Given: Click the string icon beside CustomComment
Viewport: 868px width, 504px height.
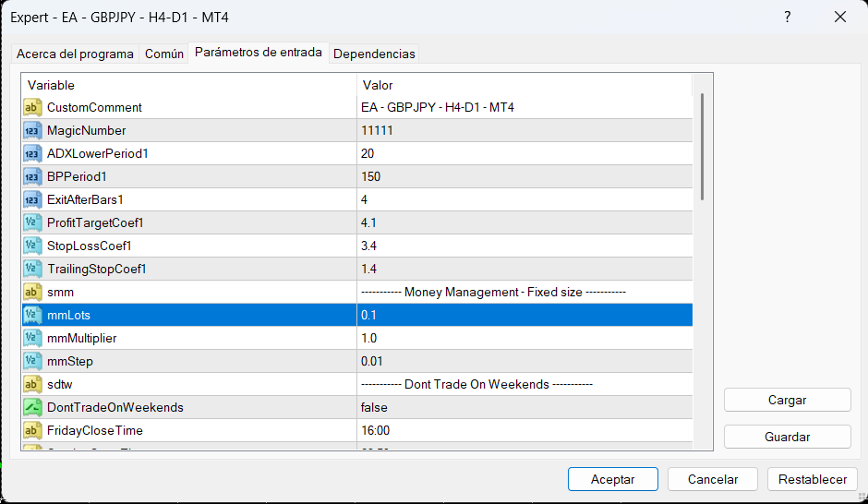Looking at the screenshot, I should pos(32,108).
